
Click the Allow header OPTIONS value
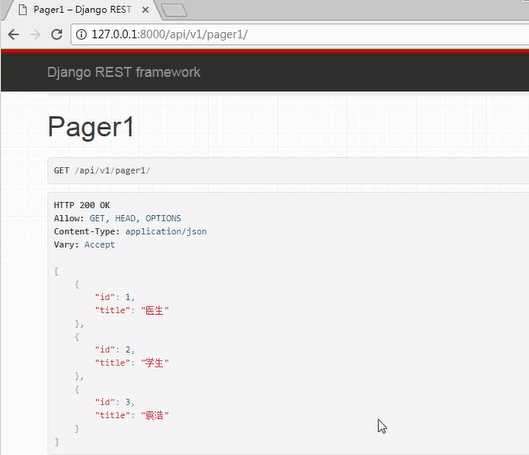pos(163,218)
